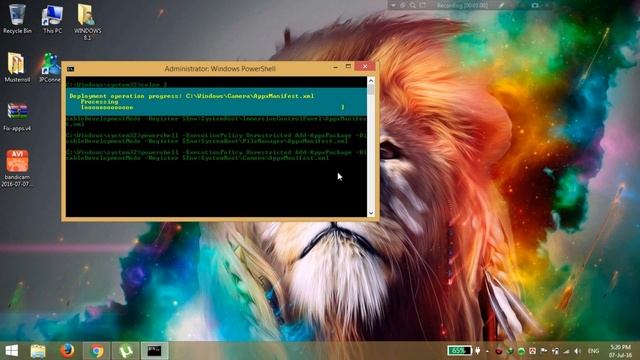Click the camera icon on the recording bar

coord(535,5)
